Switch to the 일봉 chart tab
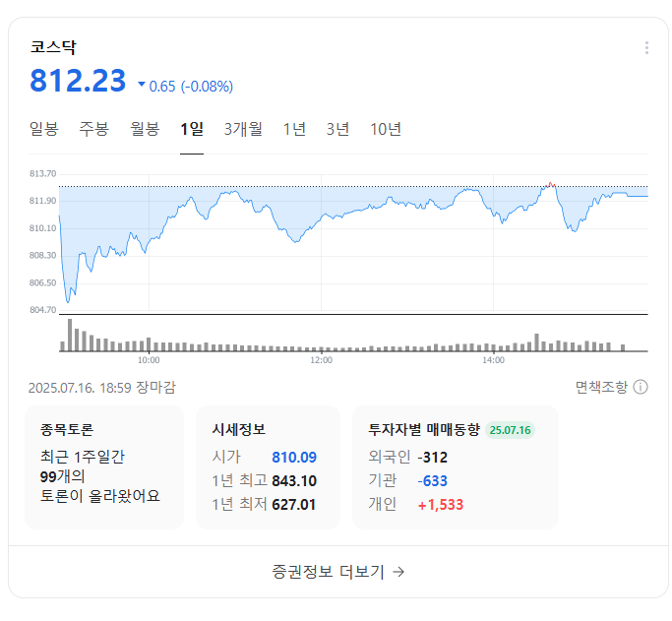Screen dimensions: 672x621 coord(43,129)
